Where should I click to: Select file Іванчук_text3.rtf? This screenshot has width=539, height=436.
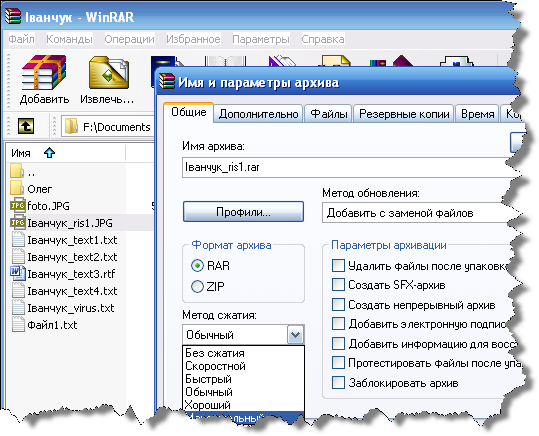pyautogui.click(x=71, y=274)
